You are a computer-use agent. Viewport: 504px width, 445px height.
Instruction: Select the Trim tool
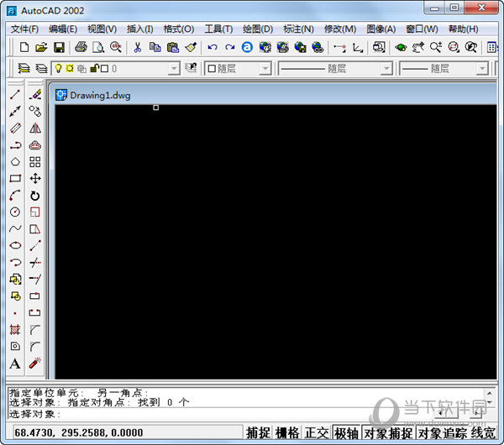point(35,263)
